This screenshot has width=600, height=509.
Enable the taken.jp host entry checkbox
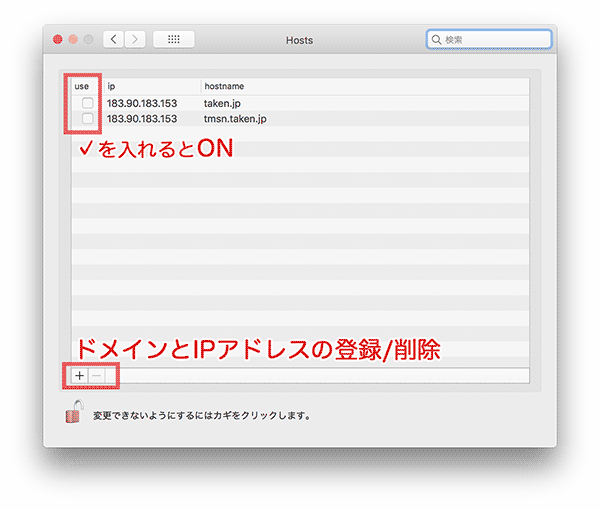point(88,103)
